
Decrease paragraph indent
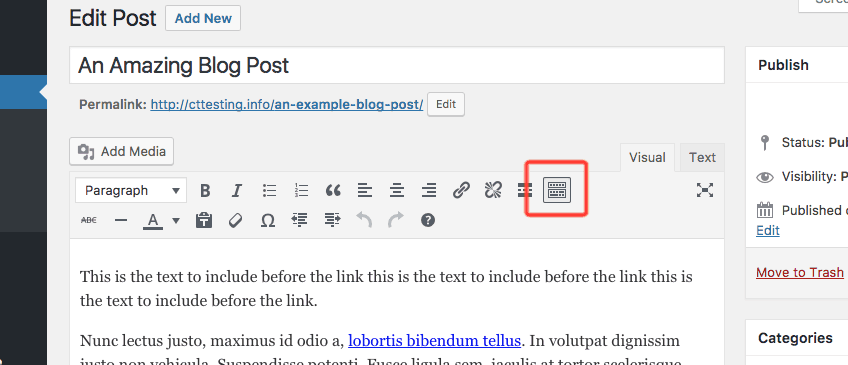tap(300, 220)
